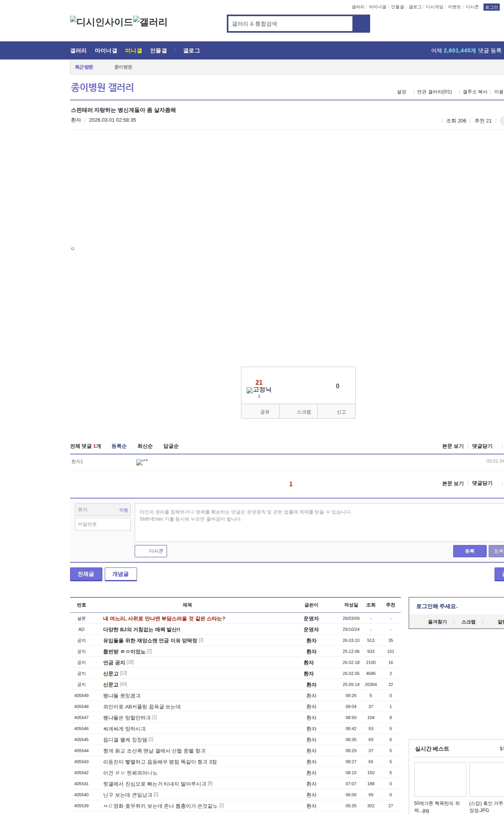The width and height of the screenshot is (504, 814).
Task: Expand the 연관 갤러리(0/1) list
Action: 434,92
